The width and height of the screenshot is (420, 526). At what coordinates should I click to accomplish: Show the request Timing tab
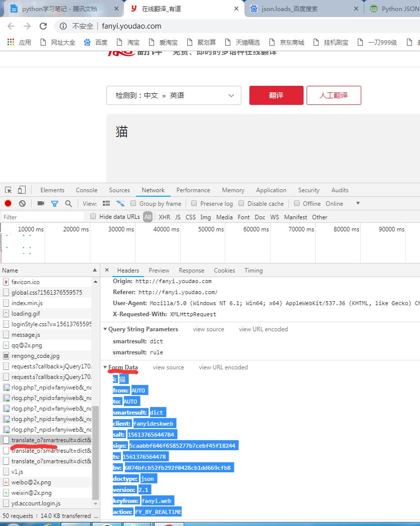click(253, 271)
